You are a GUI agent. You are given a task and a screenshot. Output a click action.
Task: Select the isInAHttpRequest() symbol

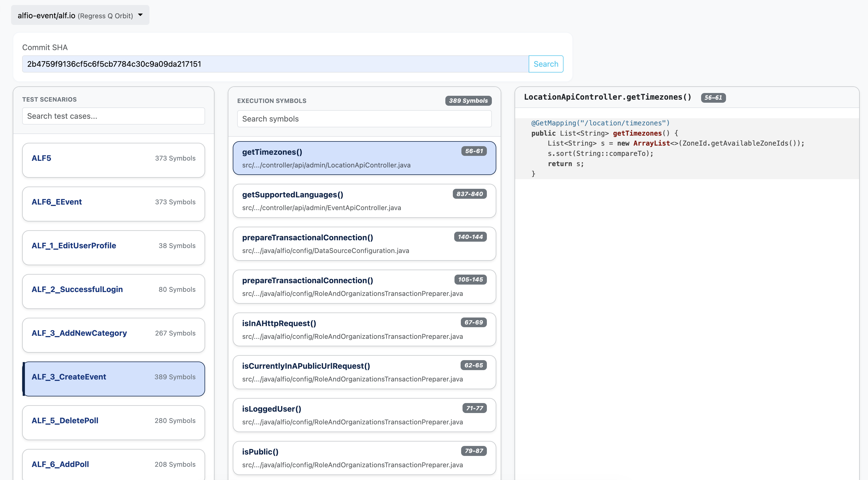[x=364, y=329]
